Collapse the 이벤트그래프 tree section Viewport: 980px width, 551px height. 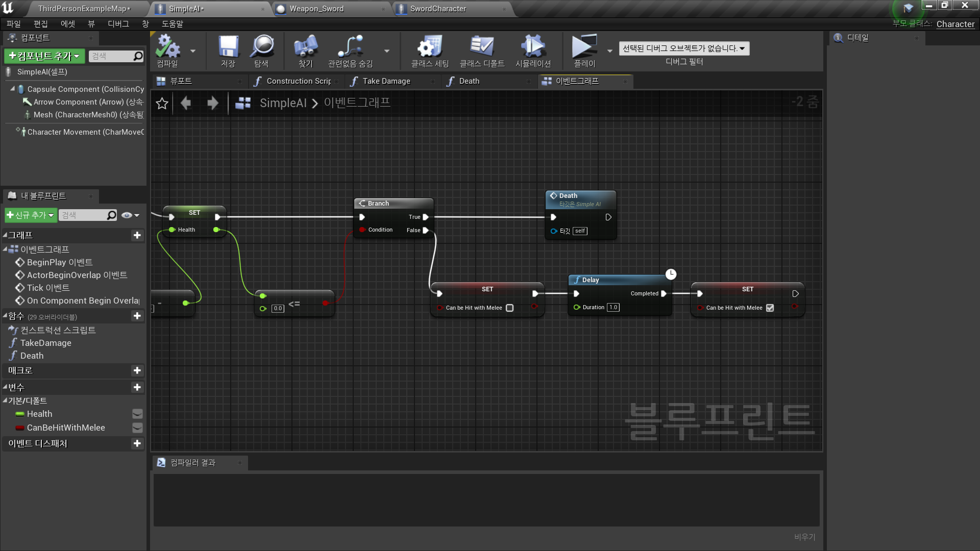point(5,249)
